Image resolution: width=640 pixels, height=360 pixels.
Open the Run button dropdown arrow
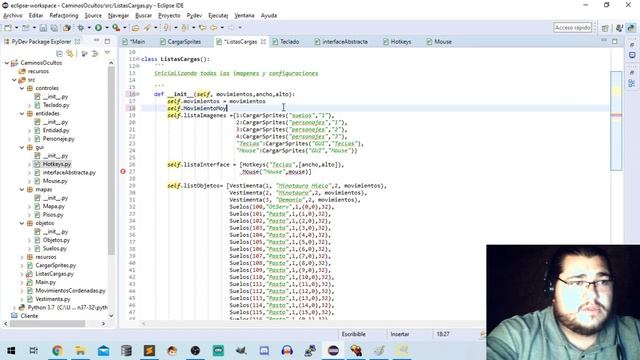click(x=107, y=28)
